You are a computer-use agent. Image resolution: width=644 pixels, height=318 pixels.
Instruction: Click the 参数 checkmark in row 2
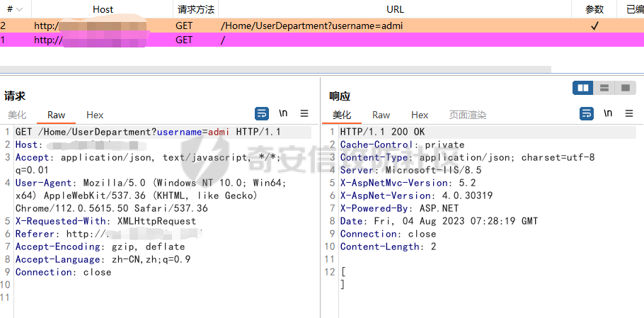coord(594,25)
